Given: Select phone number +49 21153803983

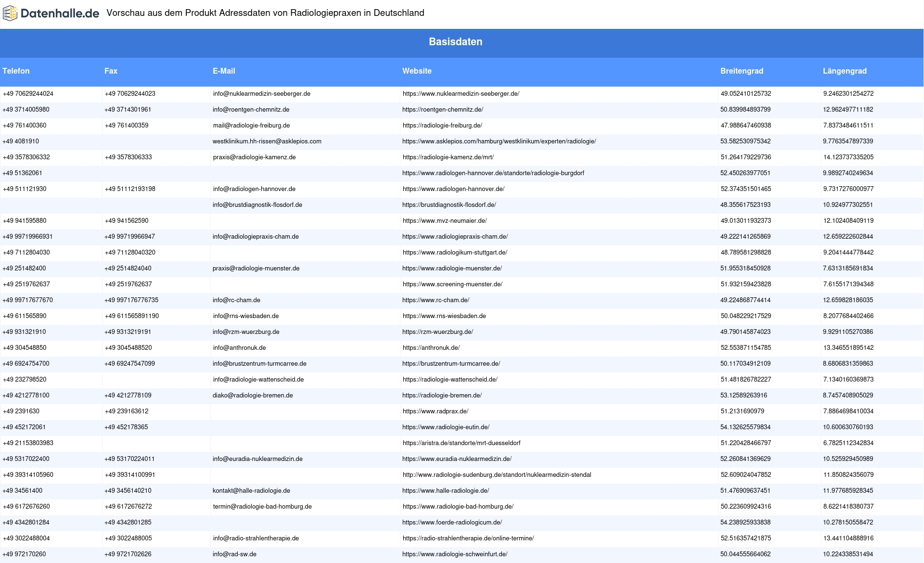Looking at the screenshot, I should (28, 443).
